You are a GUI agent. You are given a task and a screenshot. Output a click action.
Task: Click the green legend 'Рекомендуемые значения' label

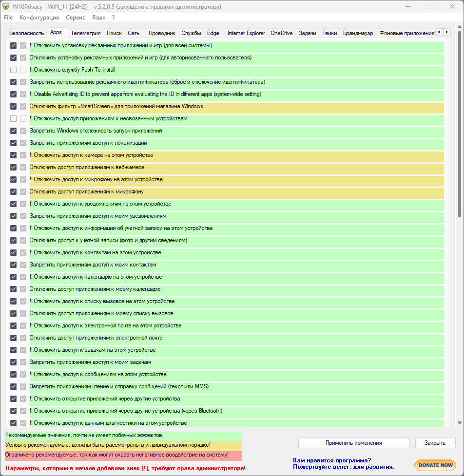click(x=123, y=436)
